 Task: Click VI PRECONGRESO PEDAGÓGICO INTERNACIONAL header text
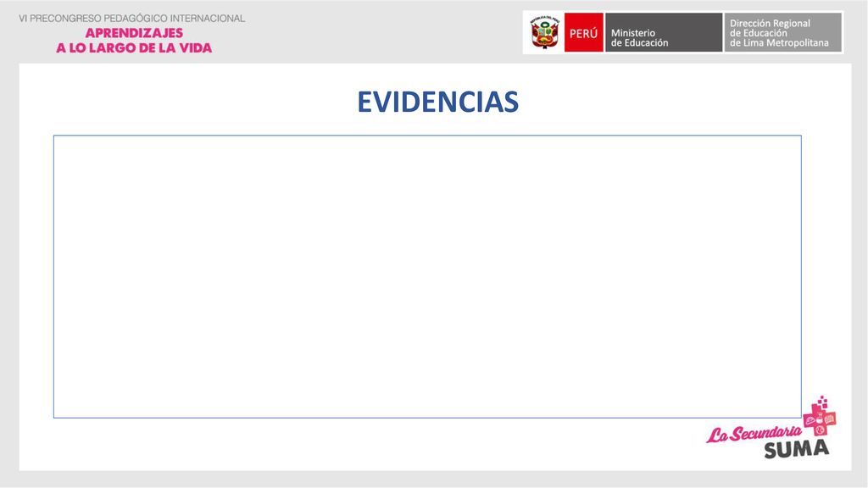[131, 19]
